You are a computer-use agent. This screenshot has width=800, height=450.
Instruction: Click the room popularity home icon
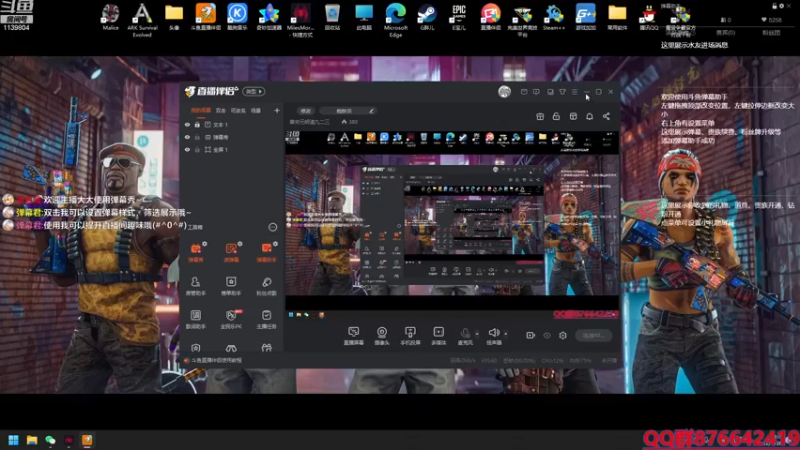click(344, 122)
